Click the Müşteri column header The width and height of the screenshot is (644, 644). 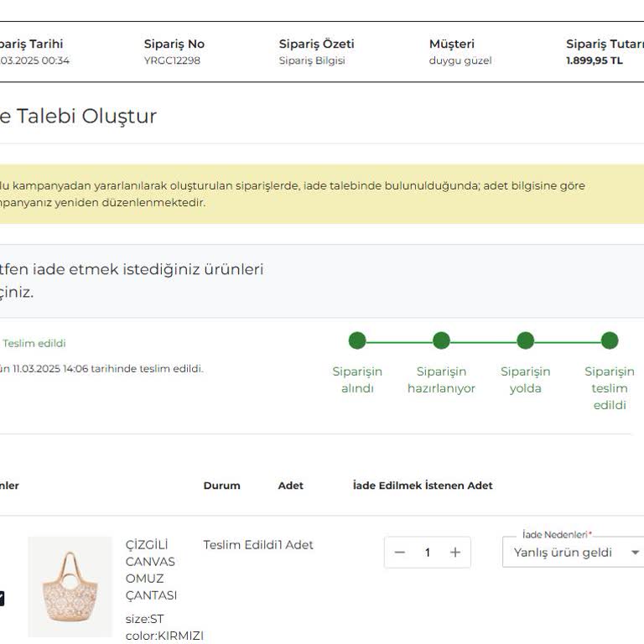pos(451,44)
